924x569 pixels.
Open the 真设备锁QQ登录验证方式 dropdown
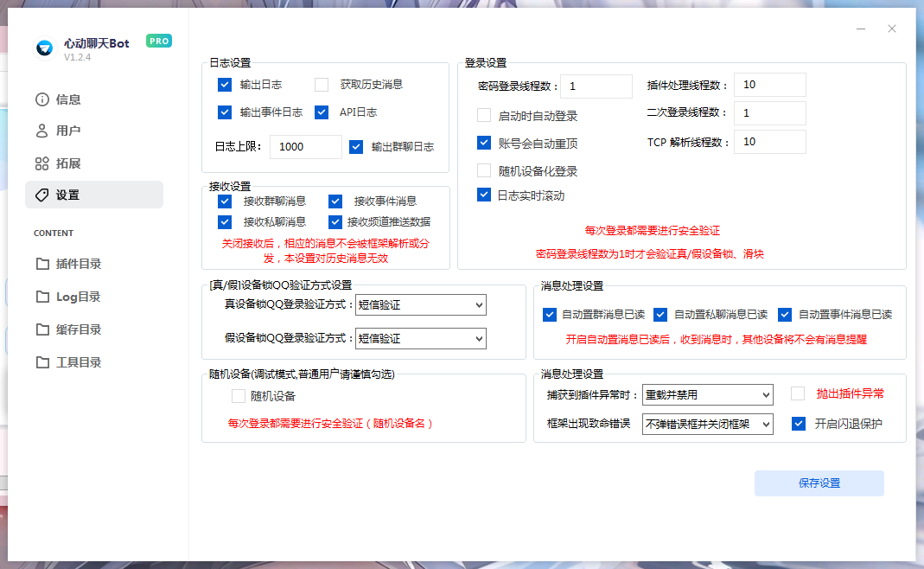(420, 304)
